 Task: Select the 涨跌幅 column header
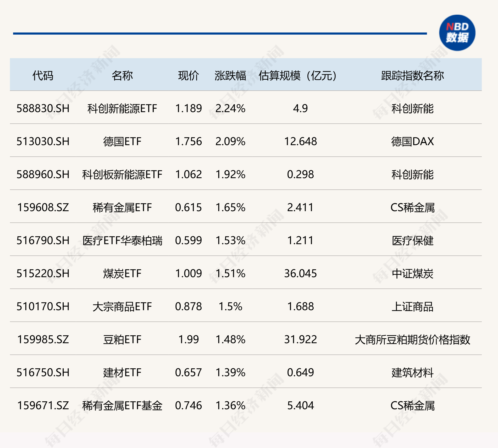click(x=230, y=75)
